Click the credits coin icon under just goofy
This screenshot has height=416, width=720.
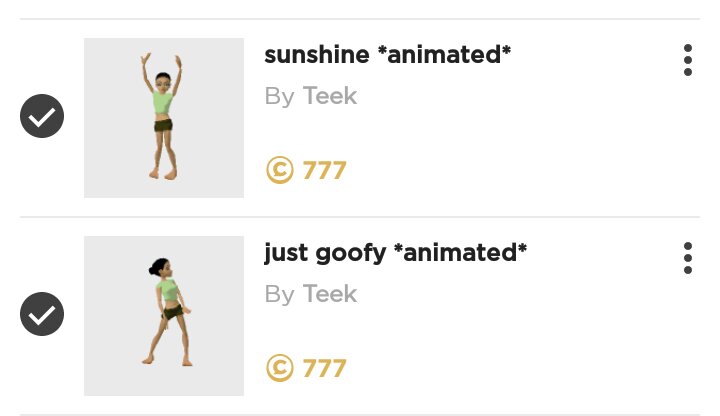click(280, 368)
